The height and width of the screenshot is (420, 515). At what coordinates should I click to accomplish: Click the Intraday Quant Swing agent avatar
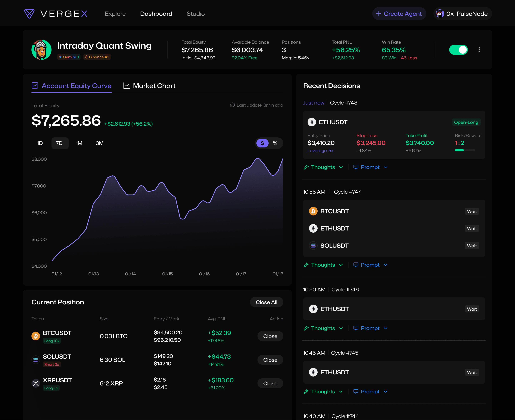(x=42, y=50)
